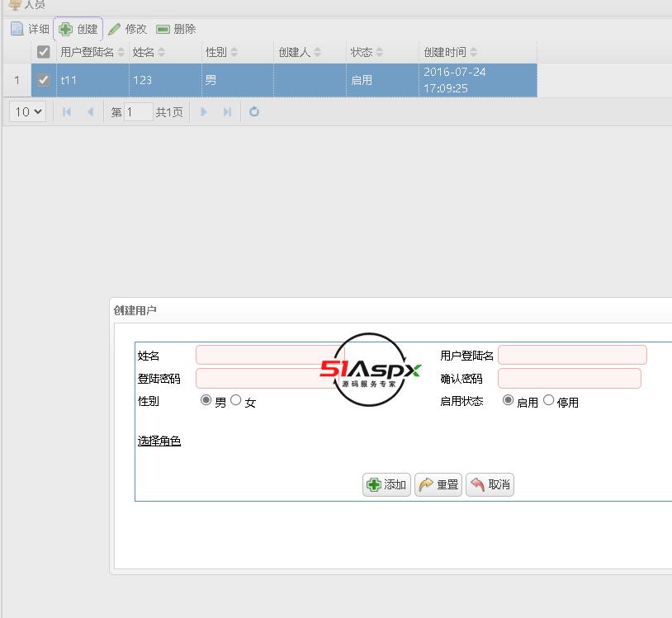
Task: Open the page size dropdown showing 10
Action: (x=27, y=111)
